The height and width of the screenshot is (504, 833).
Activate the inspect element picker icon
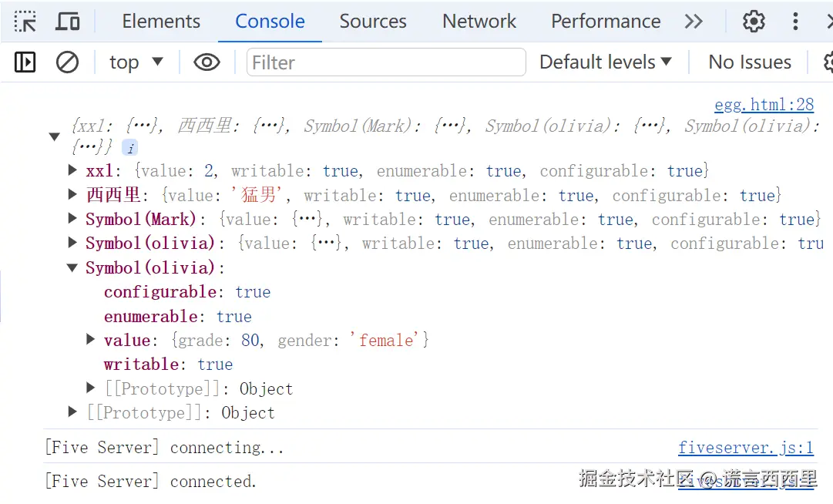[25, 21]
